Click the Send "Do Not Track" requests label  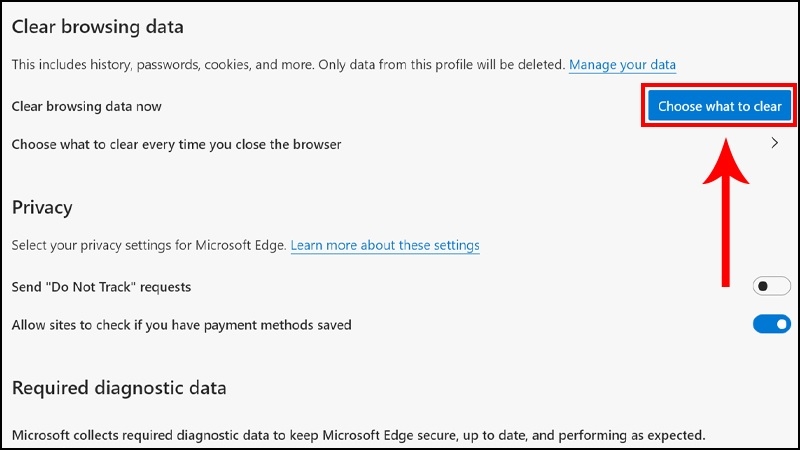tap(101, 287)
